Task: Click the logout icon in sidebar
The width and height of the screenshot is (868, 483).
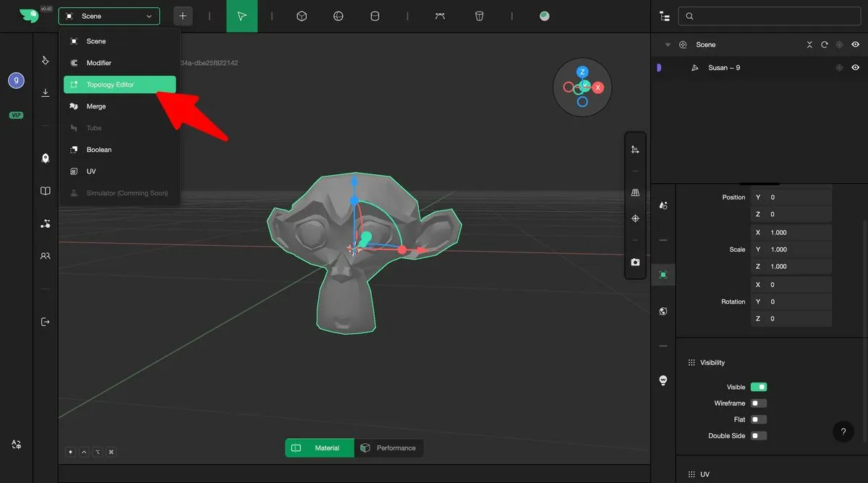Action: point(46,322)
